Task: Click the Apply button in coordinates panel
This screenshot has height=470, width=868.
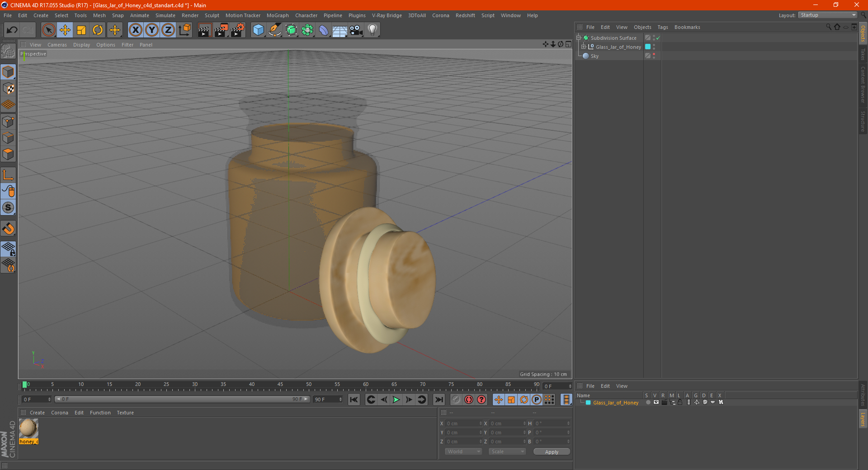Action: [552, 452]
